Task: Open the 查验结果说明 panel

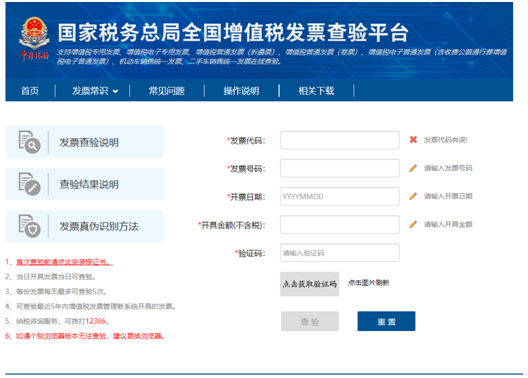Action: pos(85,184)
